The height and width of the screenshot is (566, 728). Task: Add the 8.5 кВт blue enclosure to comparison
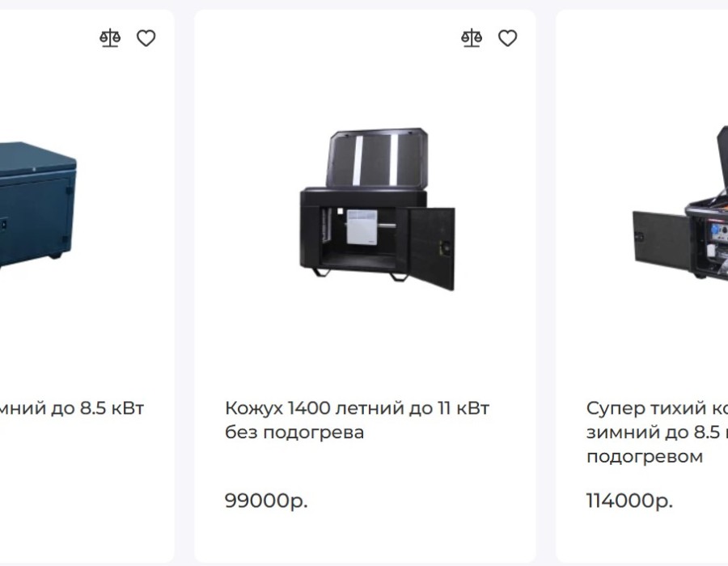point(110,38)
